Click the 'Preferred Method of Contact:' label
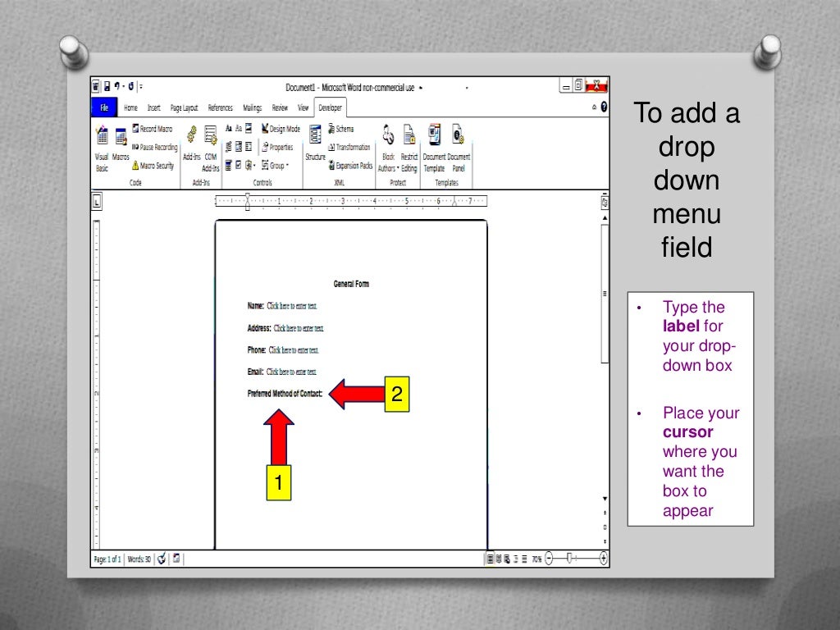 (x=285, y=394)
